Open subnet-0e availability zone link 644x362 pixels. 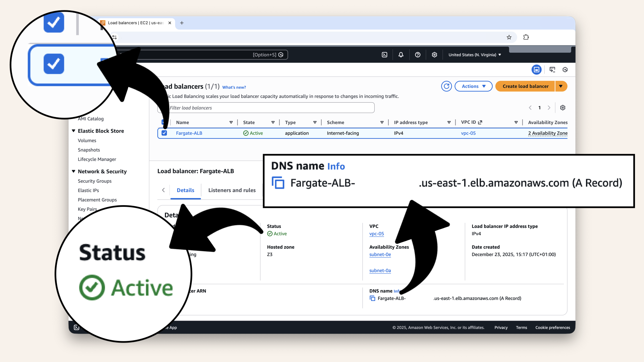tap(380, 254)
